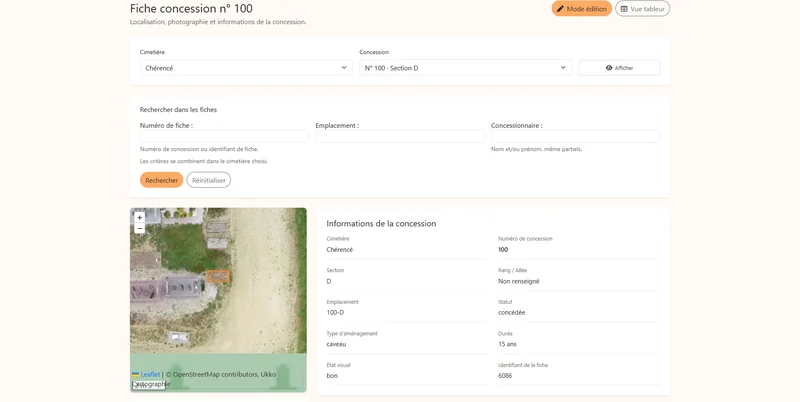Select the Section value D

[329, 281]
